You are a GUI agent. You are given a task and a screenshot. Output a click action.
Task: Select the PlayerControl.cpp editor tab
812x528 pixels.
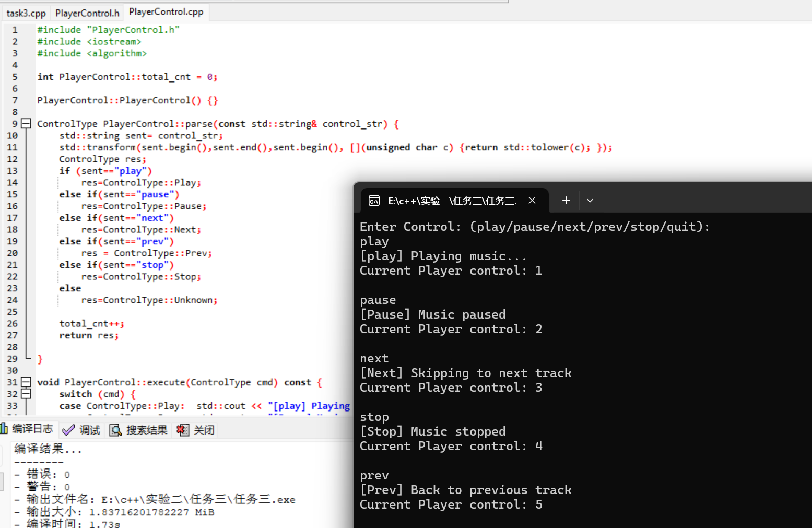point(166,12)
